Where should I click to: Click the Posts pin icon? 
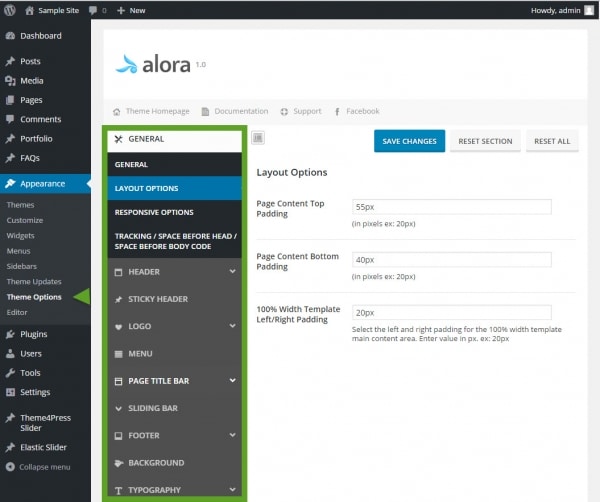[10, 61]
